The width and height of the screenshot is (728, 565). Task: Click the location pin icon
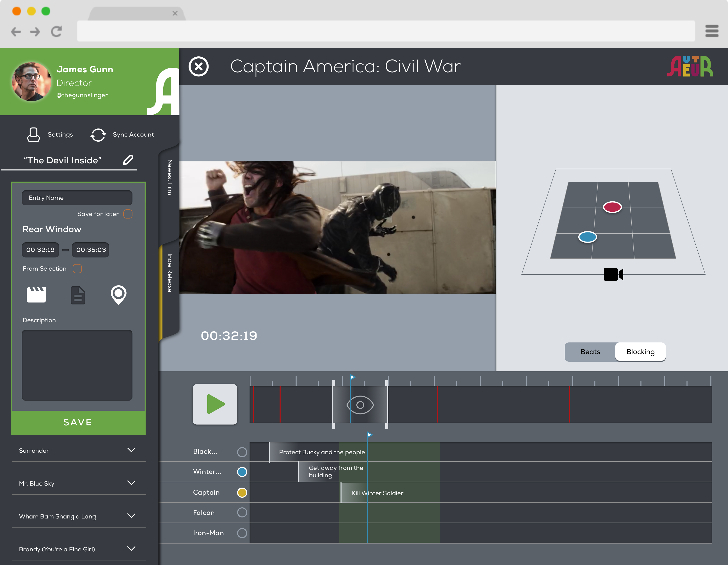click(x=118, y=294)
